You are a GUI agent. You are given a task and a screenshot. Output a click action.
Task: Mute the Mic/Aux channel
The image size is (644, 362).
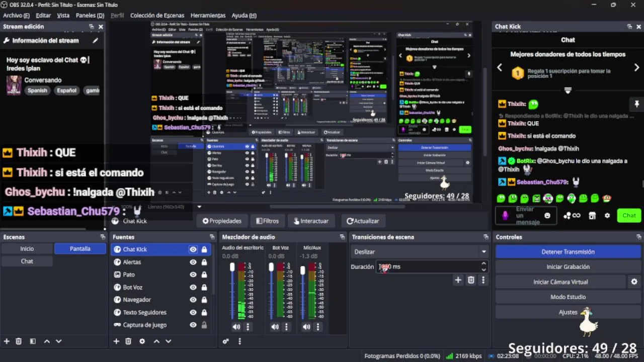306,327
